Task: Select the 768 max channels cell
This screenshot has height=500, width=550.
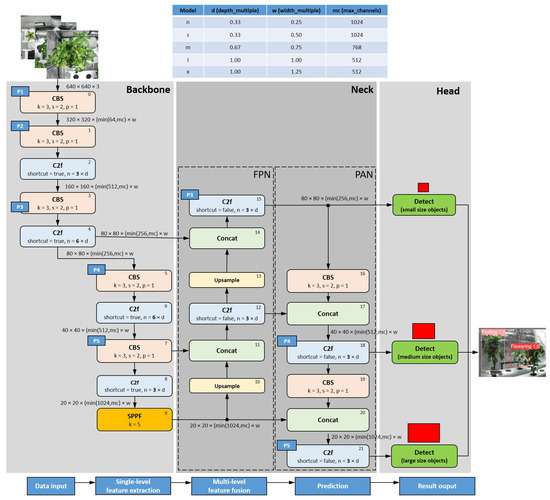Action: (x=357, y=47)
